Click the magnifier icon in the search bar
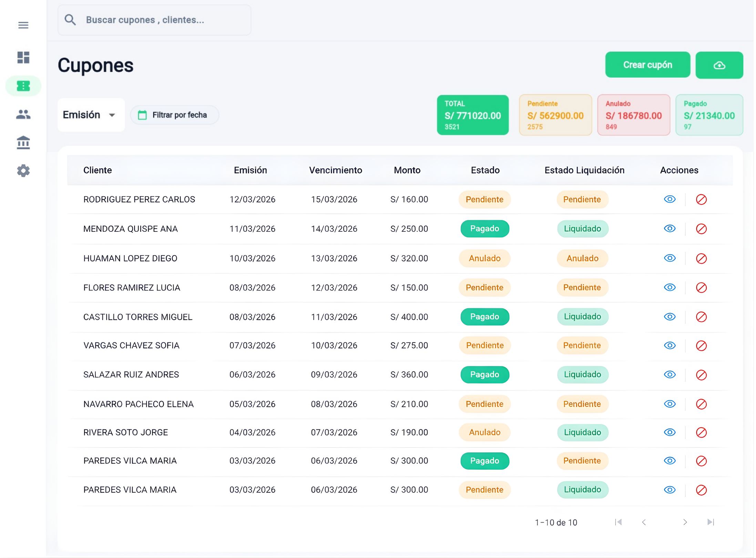 (x=70, y=20)
